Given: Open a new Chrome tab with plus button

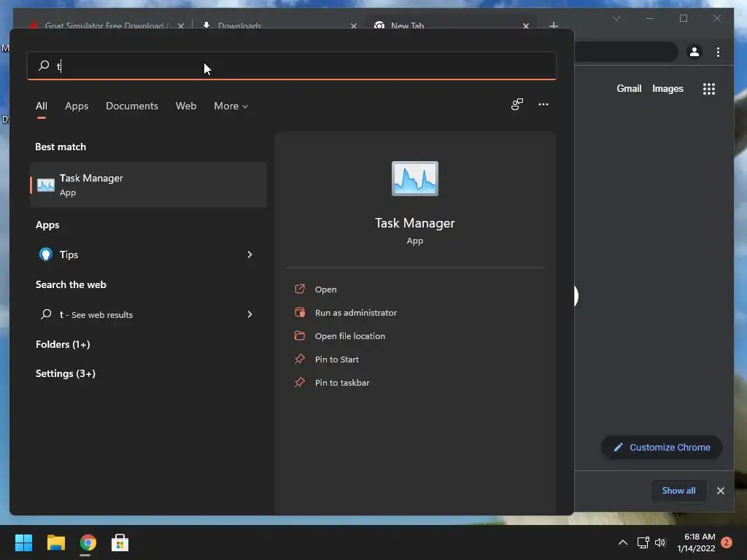Looking at the screenshot, I should click(x=553, y=26).
